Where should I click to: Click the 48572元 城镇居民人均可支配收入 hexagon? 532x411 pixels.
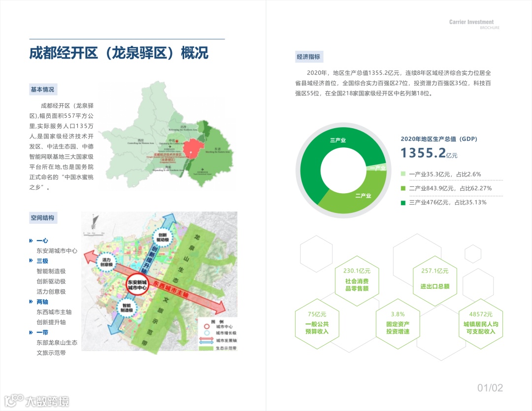(x=480, y=324)
